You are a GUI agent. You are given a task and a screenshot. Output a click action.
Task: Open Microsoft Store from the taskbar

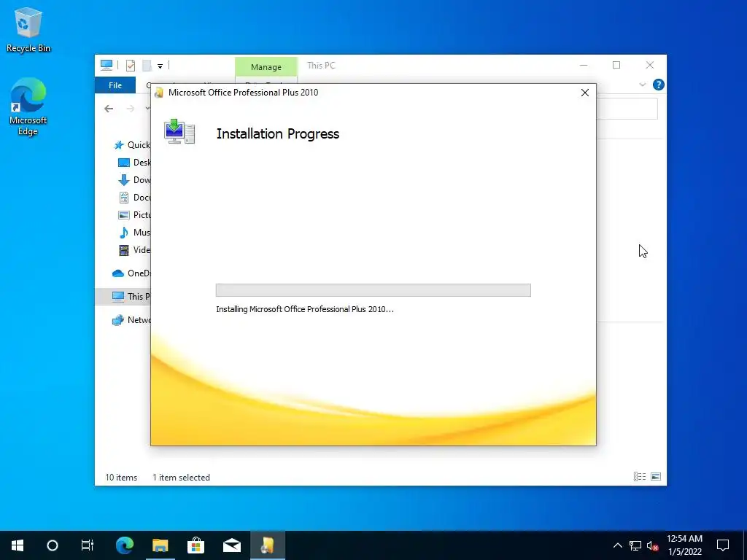[x=196, y=545]
